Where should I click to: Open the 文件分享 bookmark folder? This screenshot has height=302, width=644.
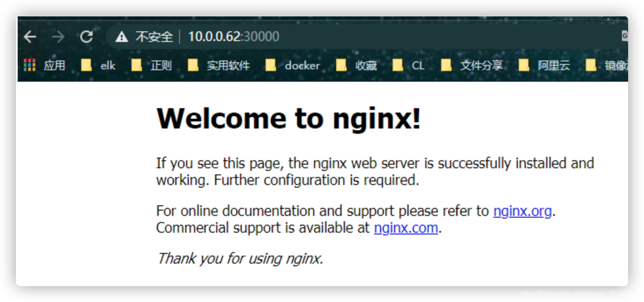(x=472, y=65)
